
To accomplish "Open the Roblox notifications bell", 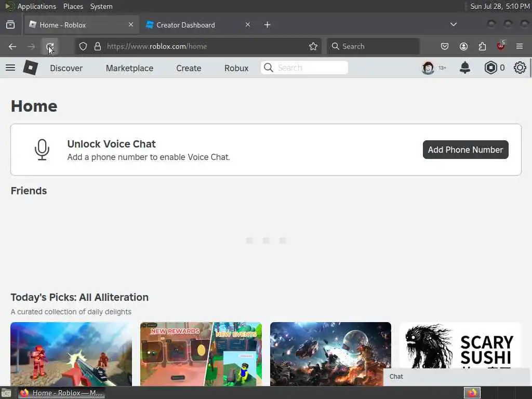I will click(464, 68).
